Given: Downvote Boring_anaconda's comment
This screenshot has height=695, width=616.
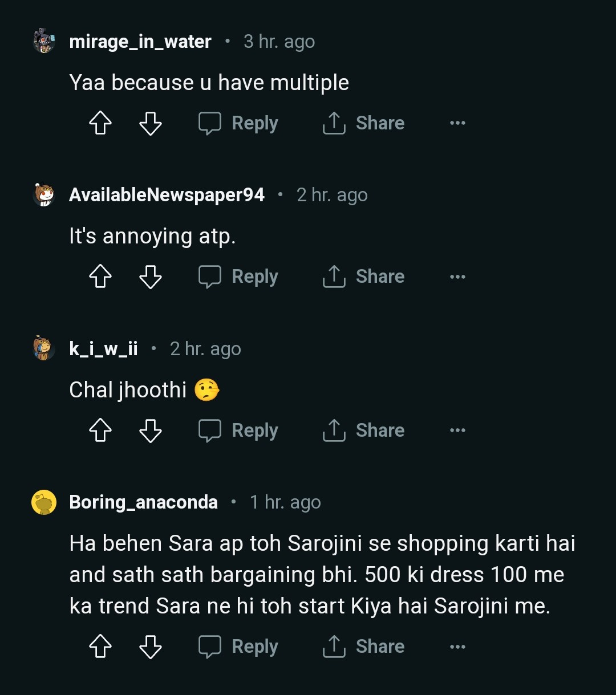Looking at the screenshot, I should click(151, 647).
